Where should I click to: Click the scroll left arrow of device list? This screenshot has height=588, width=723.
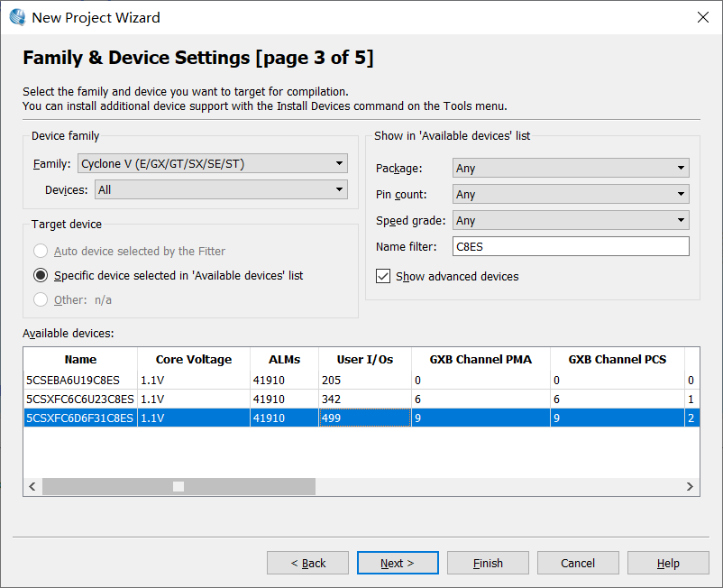(x=32, y=486)
